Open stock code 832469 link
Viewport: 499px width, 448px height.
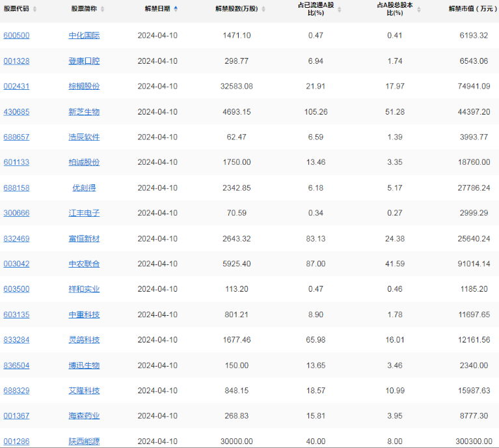pos(16,239)
